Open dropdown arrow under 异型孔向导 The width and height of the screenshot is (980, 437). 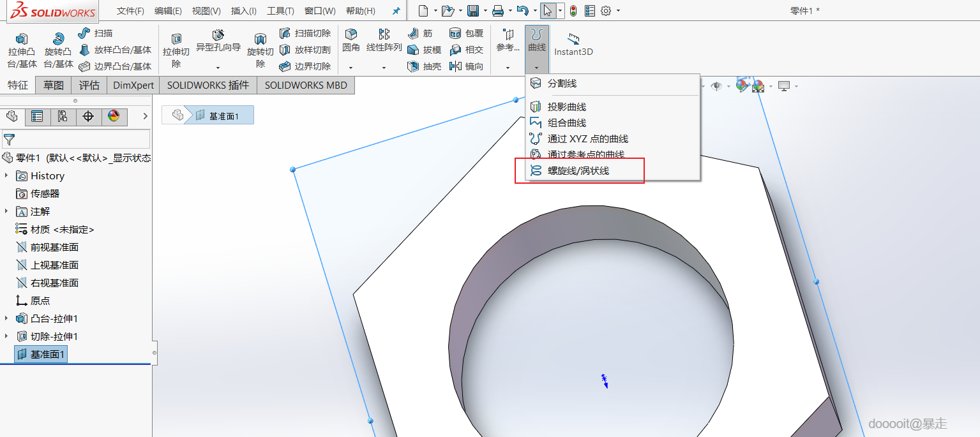click(x=218, y=68)
